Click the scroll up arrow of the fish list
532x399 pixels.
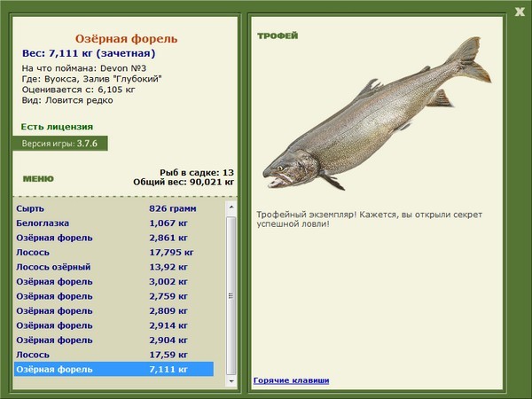[231, 207]
